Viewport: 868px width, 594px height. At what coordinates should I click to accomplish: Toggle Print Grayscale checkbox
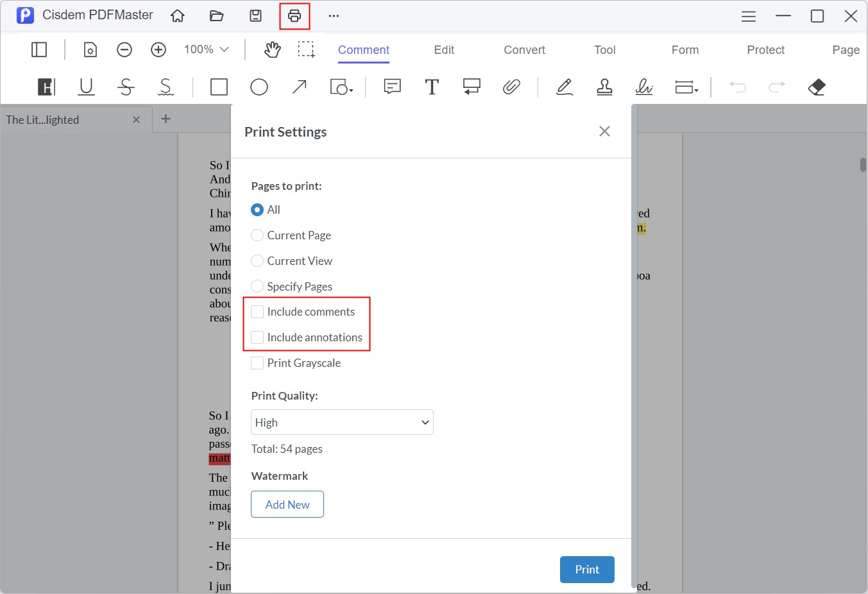pyautogui.click(x=257, y=363)
